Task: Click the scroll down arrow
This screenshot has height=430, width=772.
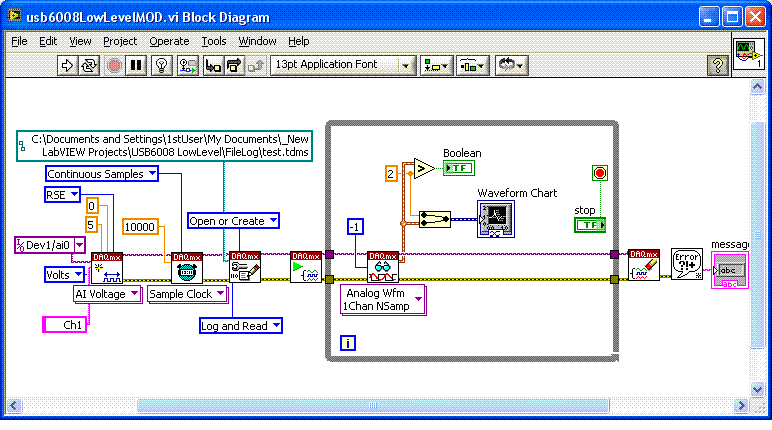Action: [x=757, y=389]
